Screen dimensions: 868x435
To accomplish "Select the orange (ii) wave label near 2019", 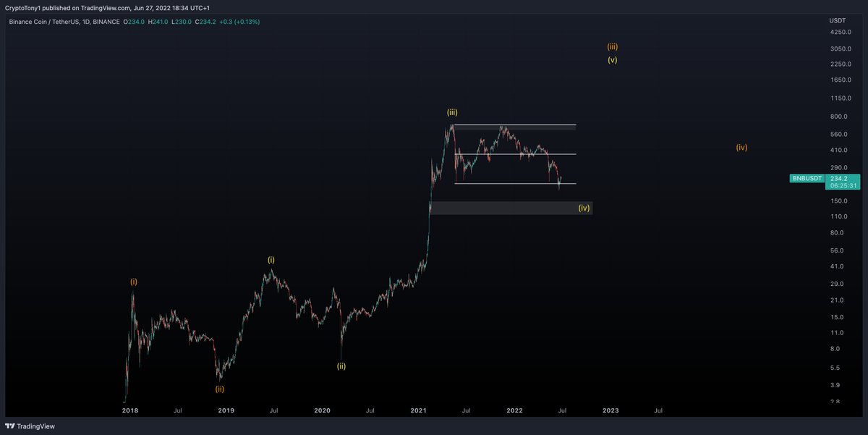I will pos(220,389).
